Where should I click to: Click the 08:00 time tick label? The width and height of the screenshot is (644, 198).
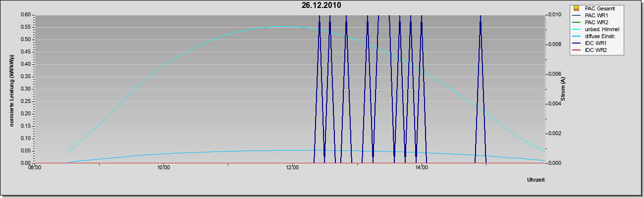point(35,168)
